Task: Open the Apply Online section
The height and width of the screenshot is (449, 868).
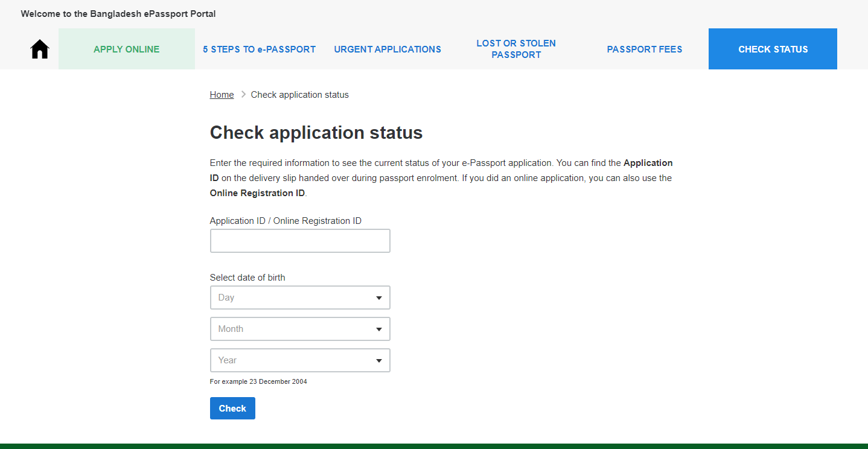Action: (x=127, y=49)
